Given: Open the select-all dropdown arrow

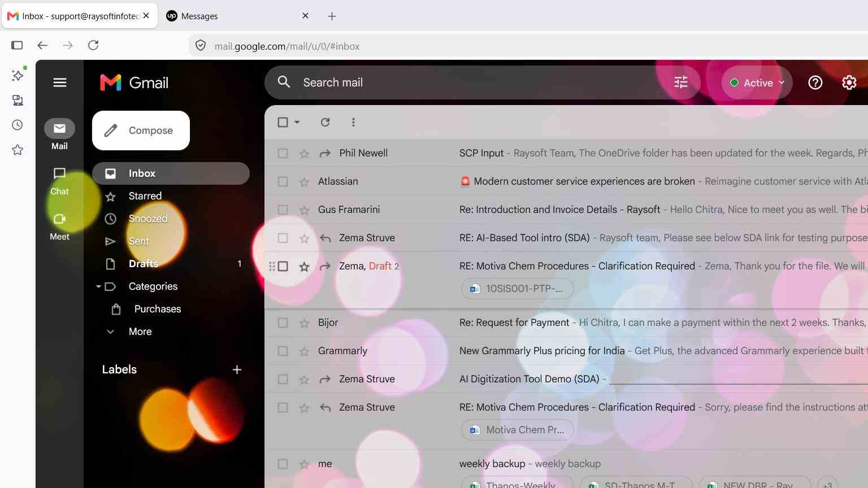Looking at the screenshot, I should (297, 122).
